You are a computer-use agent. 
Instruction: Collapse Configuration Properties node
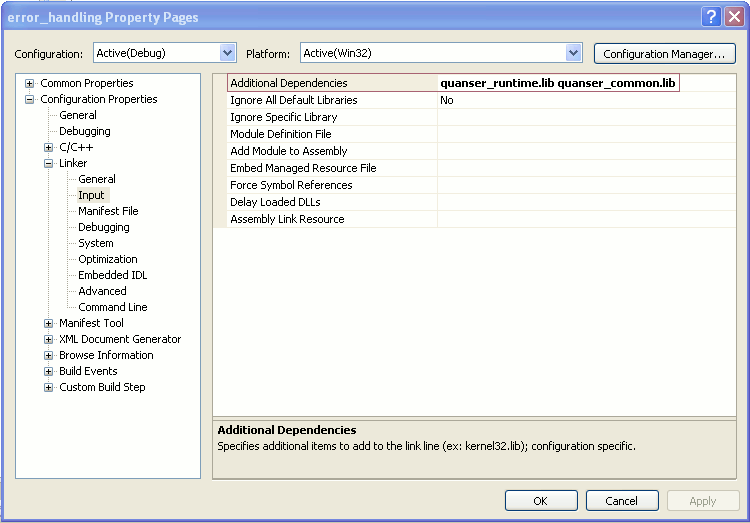pyautogui.click(x=30, y=100)
